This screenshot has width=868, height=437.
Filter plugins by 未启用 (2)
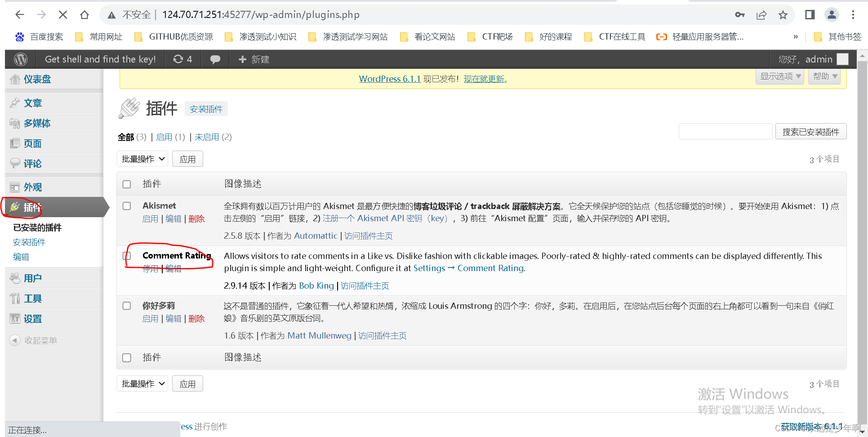[x=213, y=137]
